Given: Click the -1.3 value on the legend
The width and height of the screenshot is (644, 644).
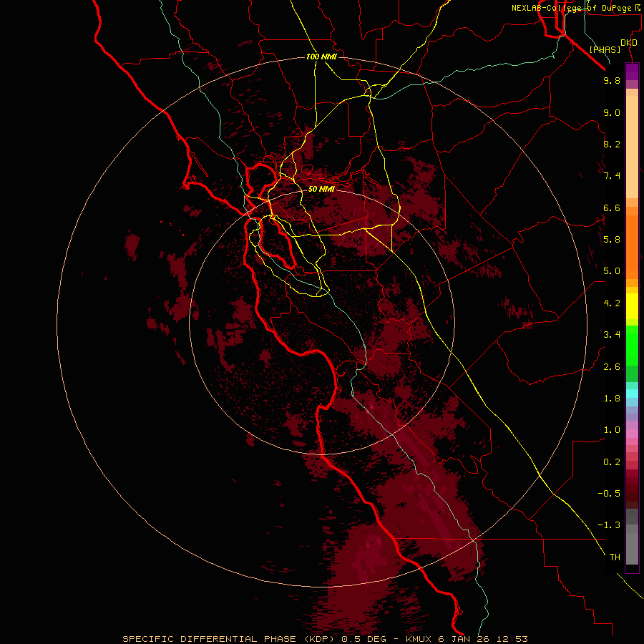Looking at the screenshot, I should point(609,525).
